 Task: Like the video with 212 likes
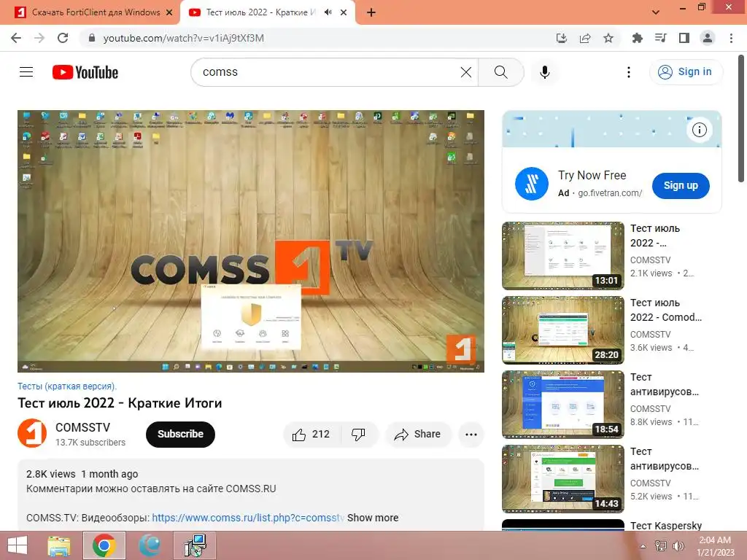tap(311, 435)
